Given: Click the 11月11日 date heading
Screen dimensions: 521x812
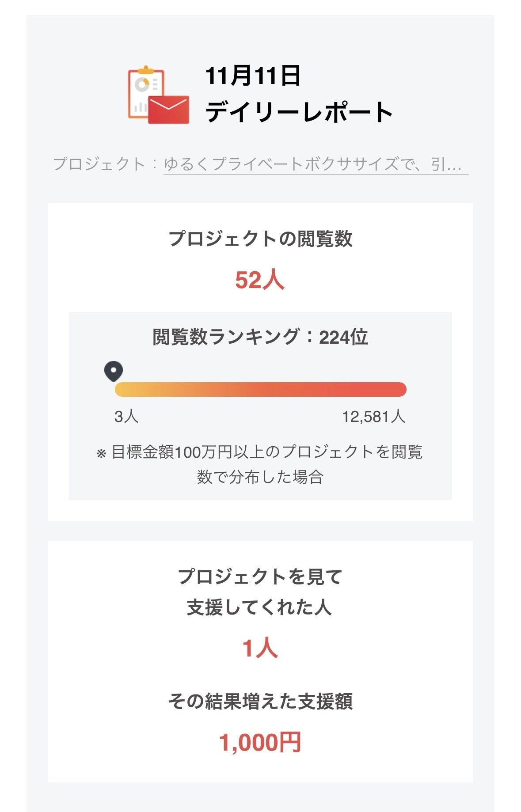Looking at the screenshot, I should pos(253,76).
